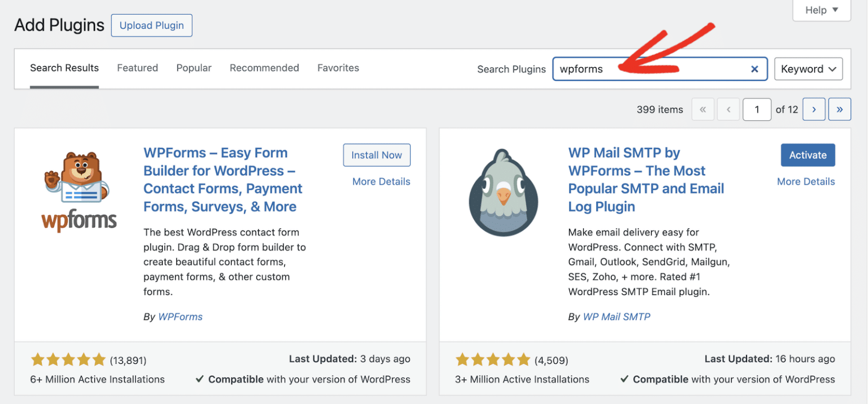Open the Favorites plugins tab

click(338, 68)
